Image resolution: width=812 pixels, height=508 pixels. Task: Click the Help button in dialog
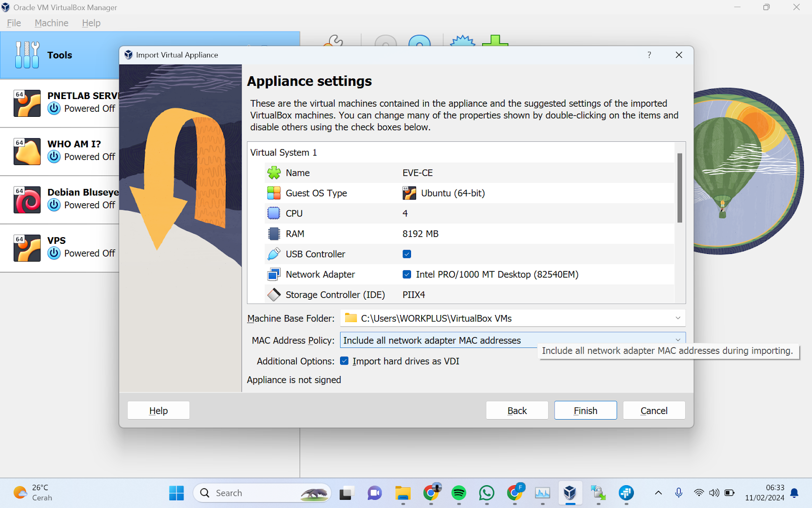[x=158, y=410]
